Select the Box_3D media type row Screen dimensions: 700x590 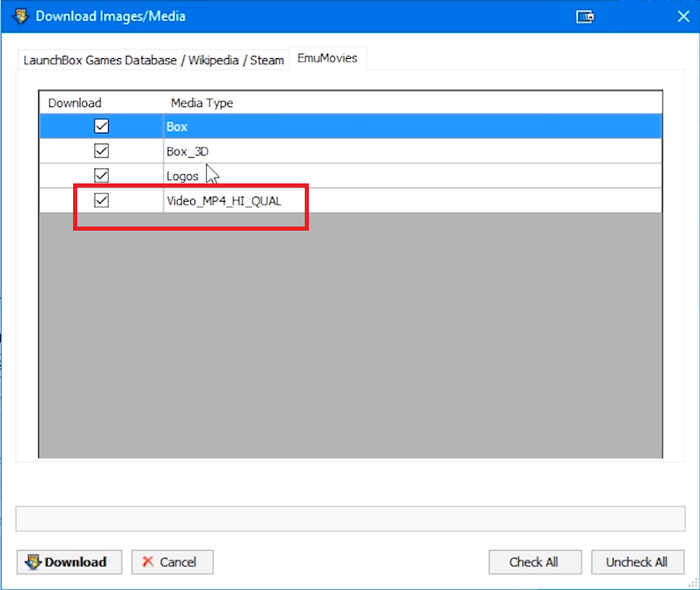(187, 152)
